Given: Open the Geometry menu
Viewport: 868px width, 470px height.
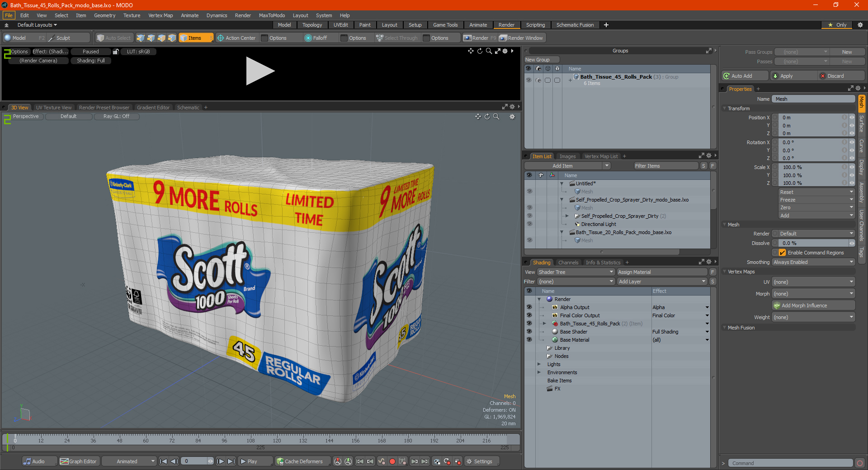Looking at the screenshot, I should (105, 15).
